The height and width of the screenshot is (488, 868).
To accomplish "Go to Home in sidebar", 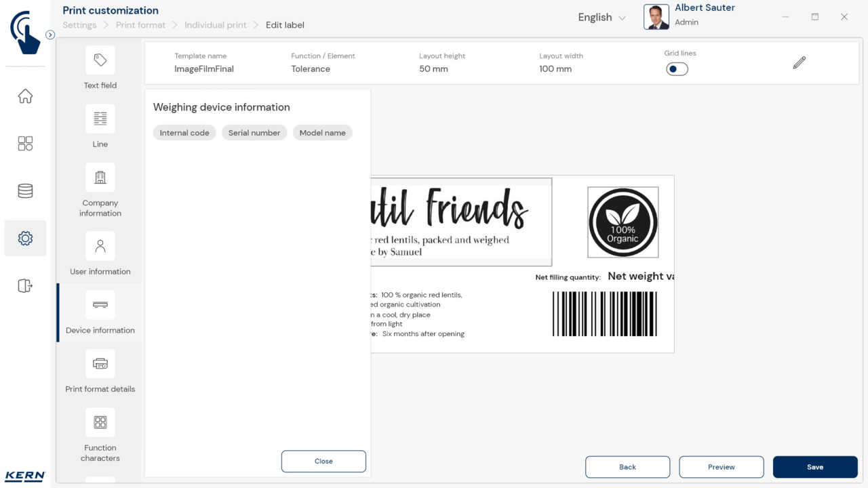I will click(25, 96).
